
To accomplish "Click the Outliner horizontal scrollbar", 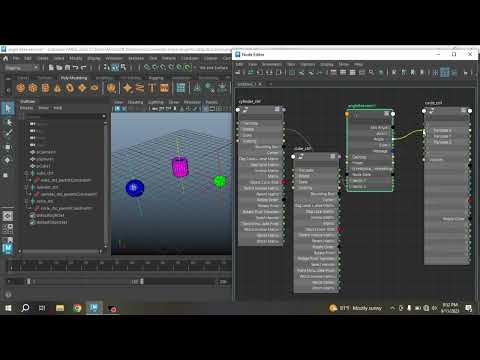I will click(60, 251).
